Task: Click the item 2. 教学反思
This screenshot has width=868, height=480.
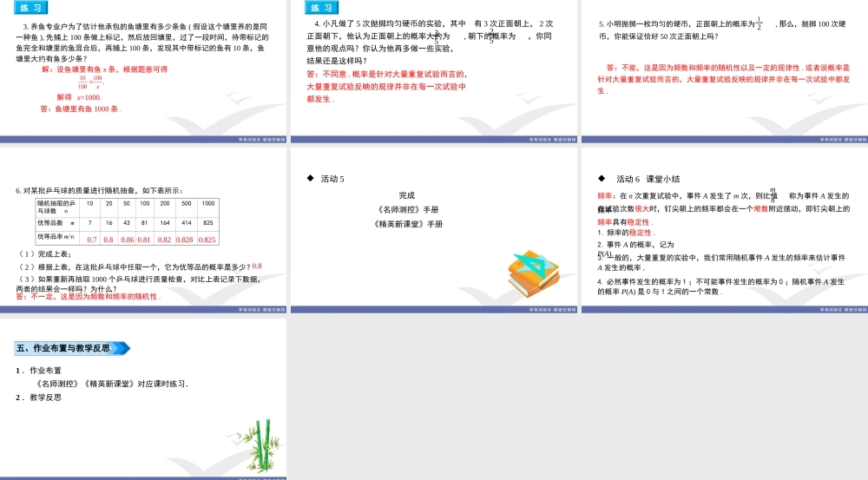Action: click(38, 398)
